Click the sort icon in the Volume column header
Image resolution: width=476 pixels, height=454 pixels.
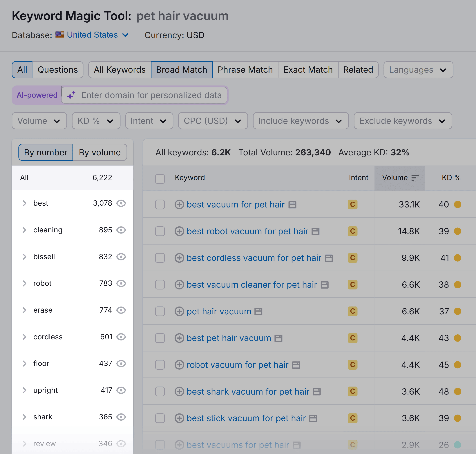pos(415,177)
